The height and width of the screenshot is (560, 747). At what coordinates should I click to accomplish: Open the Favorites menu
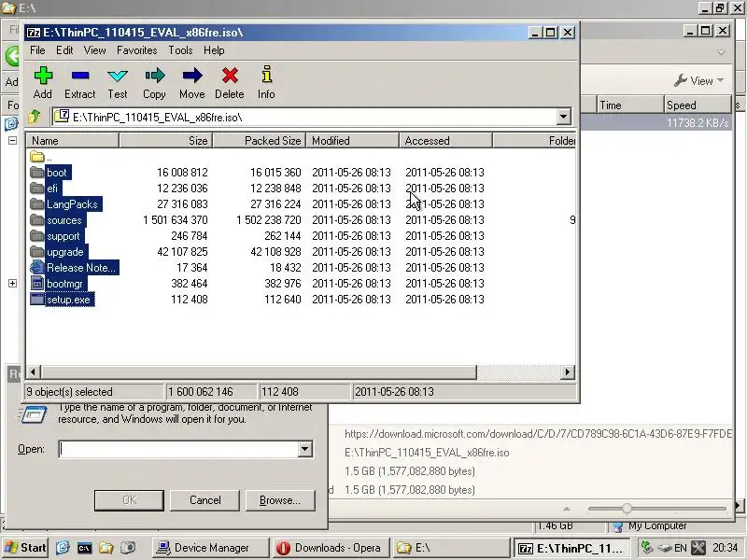coord(136,50)
